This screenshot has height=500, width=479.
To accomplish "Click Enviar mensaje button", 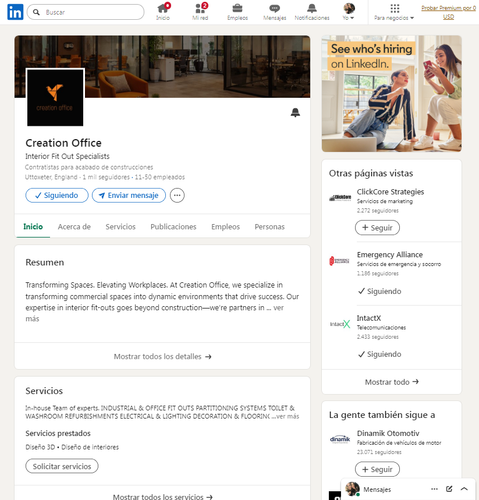I will pyautogui.click(x=129, y=195).
